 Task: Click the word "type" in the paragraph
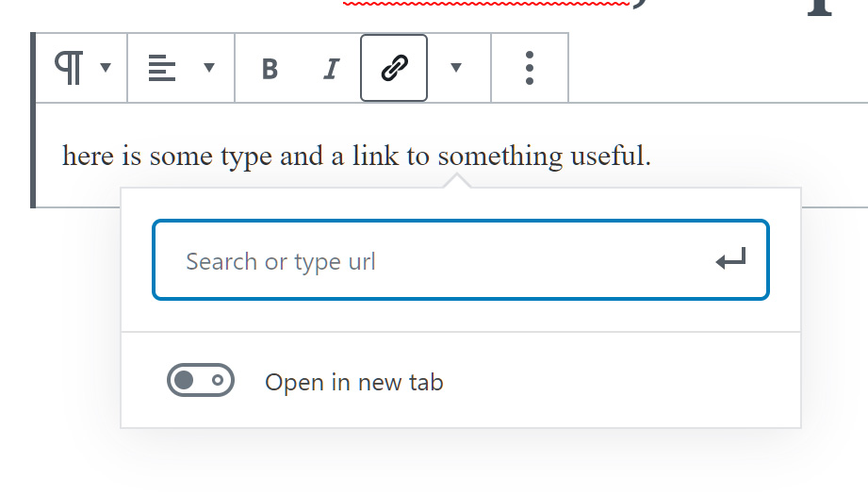click(x=247, y=156)
